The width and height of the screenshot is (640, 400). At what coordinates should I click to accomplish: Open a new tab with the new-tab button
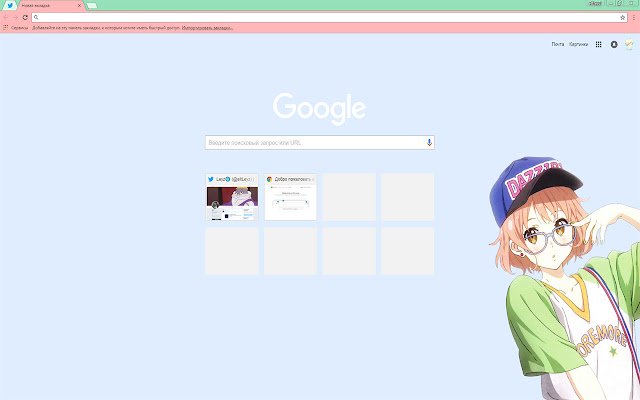(x=92, y=6)
